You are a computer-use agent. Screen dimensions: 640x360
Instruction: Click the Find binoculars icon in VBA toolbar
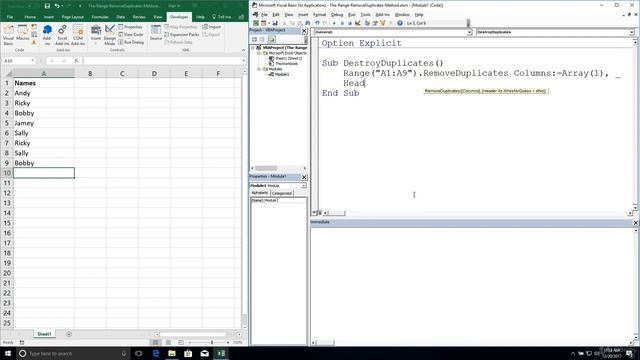click(x=308, y=23)
